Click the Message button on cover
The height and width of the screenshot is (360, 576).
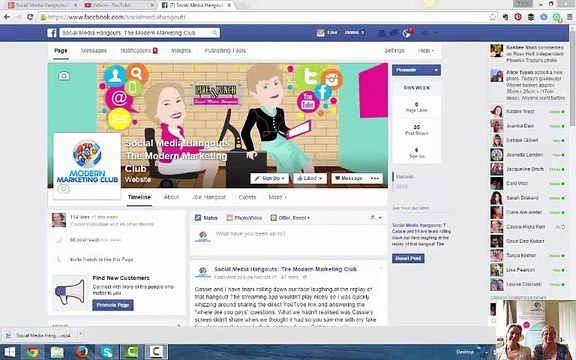(349, 178)
